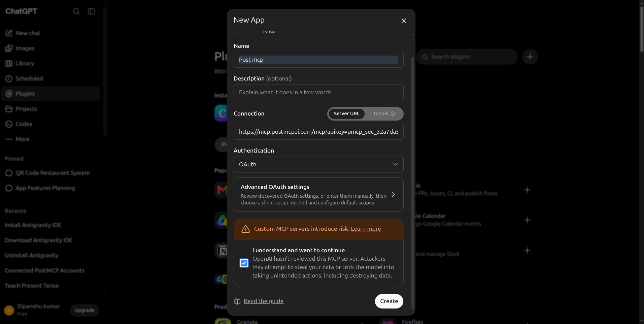This screenshot has width=644, height=324.
Task: Open Codex in sidebar
Action: click(x=50, y=124)
